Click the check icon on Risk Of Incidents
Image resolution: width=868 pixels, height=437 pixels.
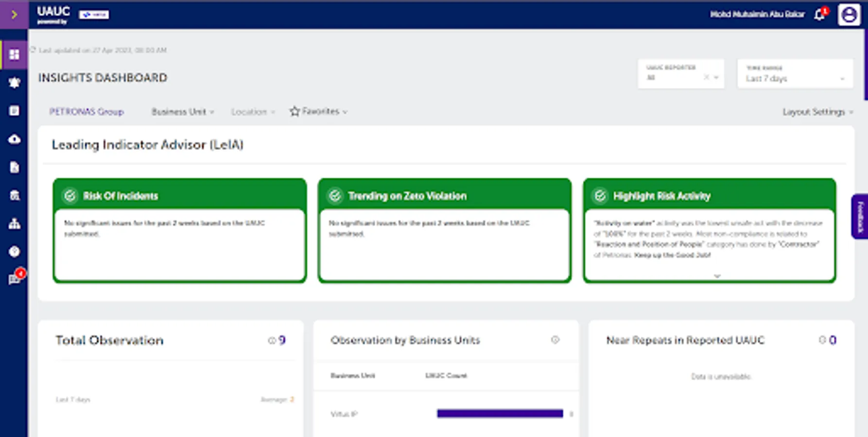tap(70, 196)
